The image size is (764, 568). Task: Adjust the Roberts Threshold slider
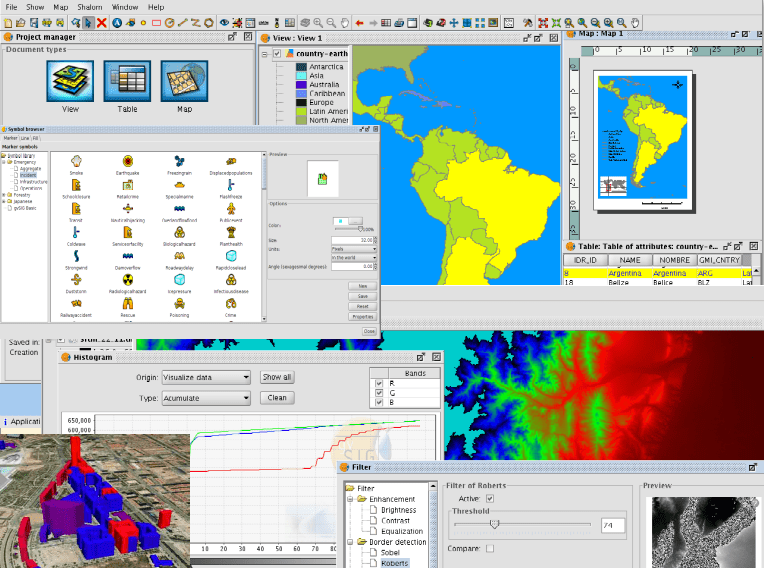pos(492,524)
